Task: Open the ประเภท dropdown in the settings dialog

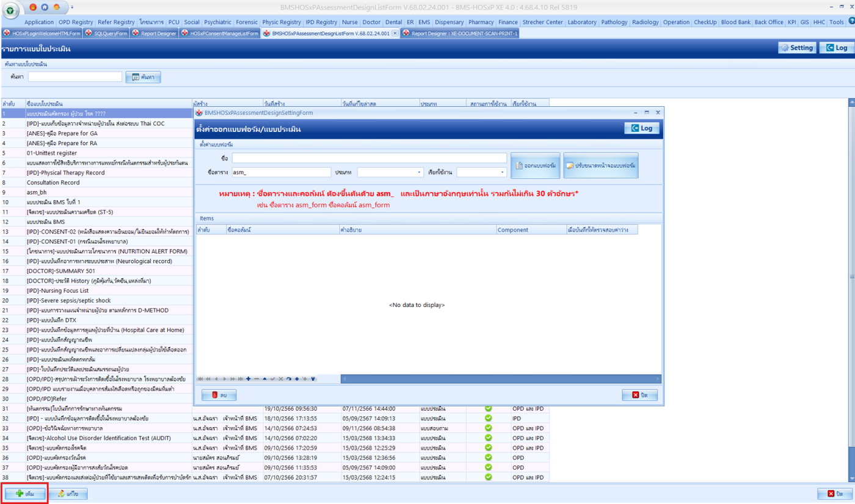Action: pos(419,173)
